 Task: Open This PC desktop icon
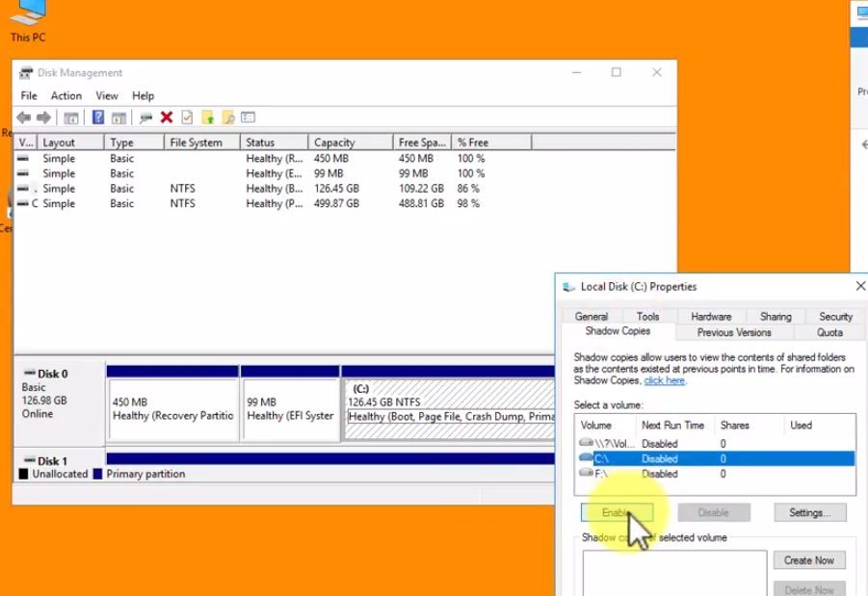[x=28, y=19]
